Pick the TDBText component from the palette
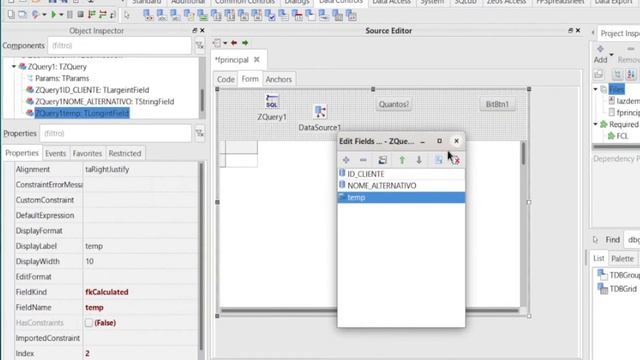 click(162, 16)
